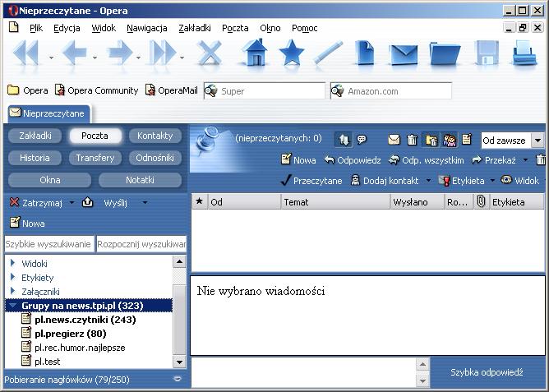Collapse the 'Grupy na news.tpi.pl' node
Image resolution: width=549 pixels, height=392 pixels.
pyautogui.click(x=13, y=305)
